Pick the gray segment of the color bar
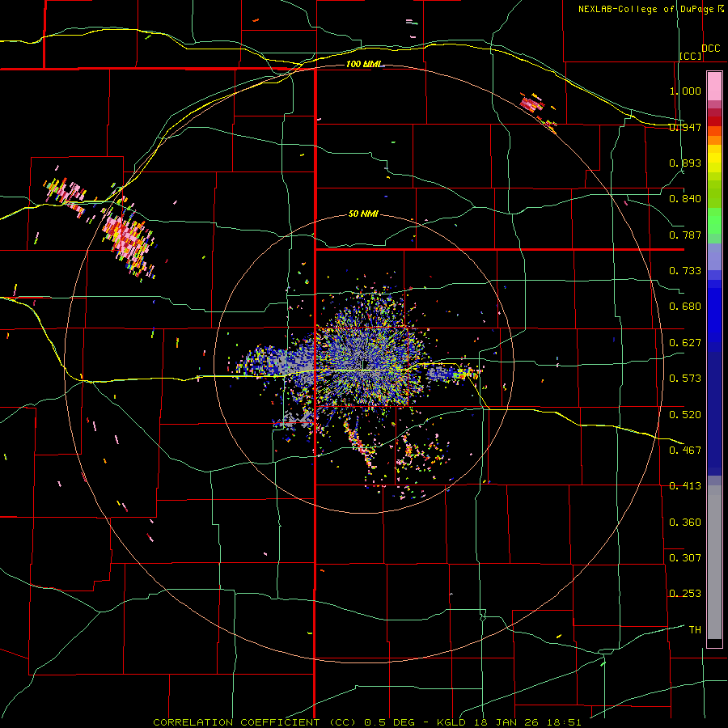This screenshot has height=728, width=728. [x=714, y=562]
